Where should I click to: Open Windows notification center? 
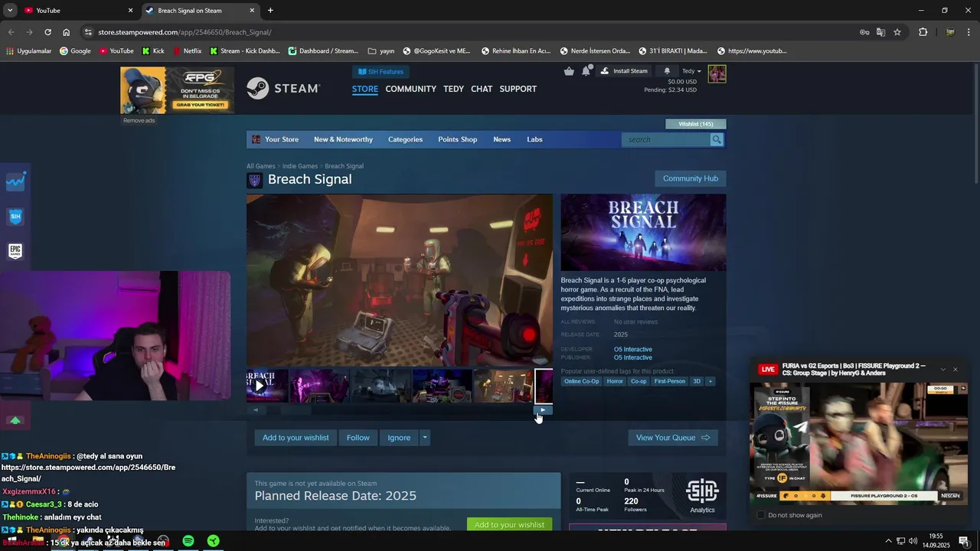coord(964,541)
